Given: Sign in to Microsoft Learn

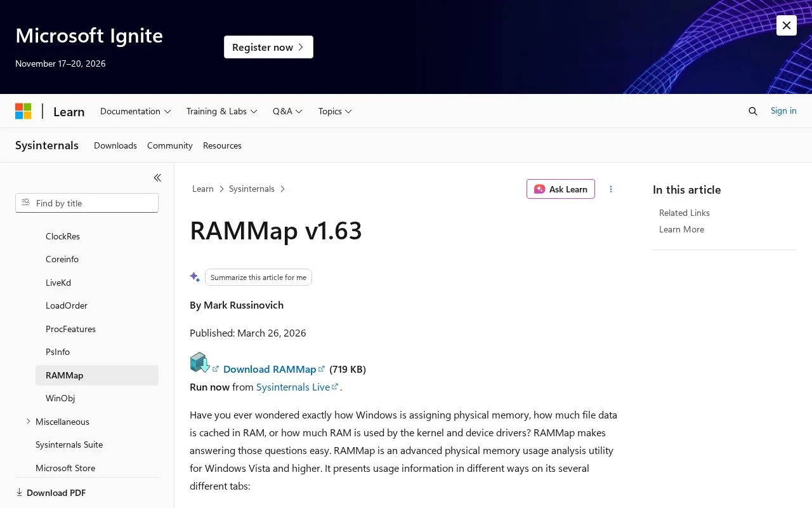Looking at the screenshot, I should [783, 110].
